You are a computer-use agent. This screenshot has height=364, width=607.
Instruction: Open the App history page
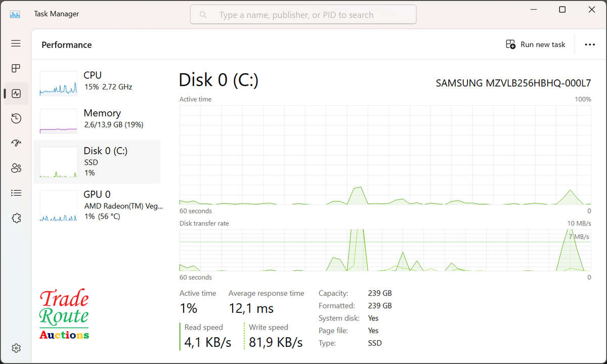tap(16, 118)
